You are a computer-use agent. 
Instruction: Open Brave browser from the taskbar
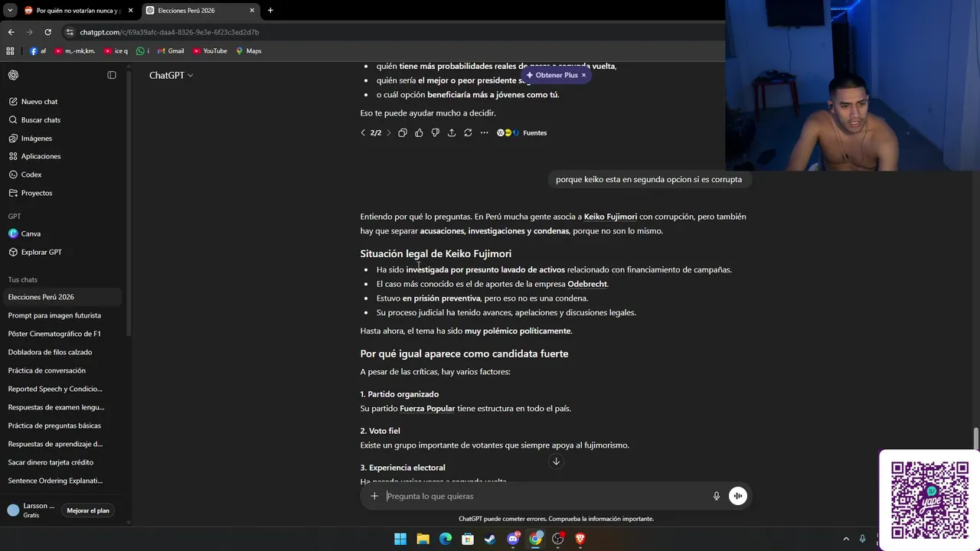coord(580,539)
